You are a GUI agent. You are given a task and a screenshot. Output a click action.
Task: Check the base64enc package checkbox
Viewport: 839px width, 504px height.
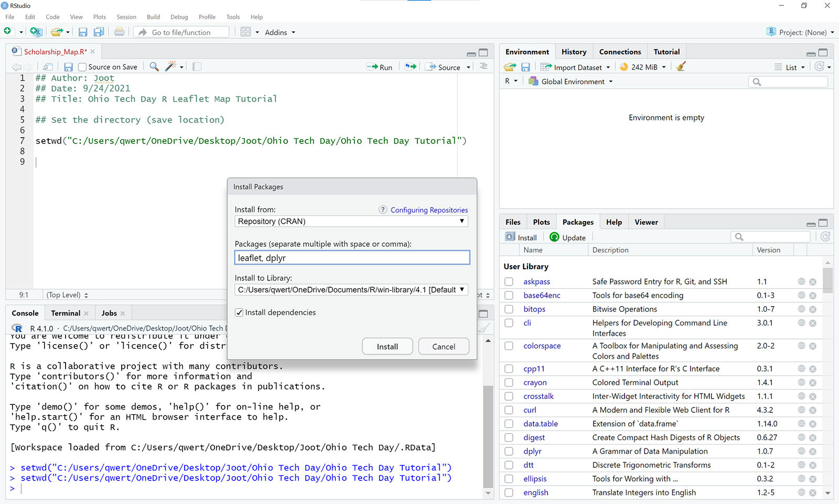coord(509,295)
